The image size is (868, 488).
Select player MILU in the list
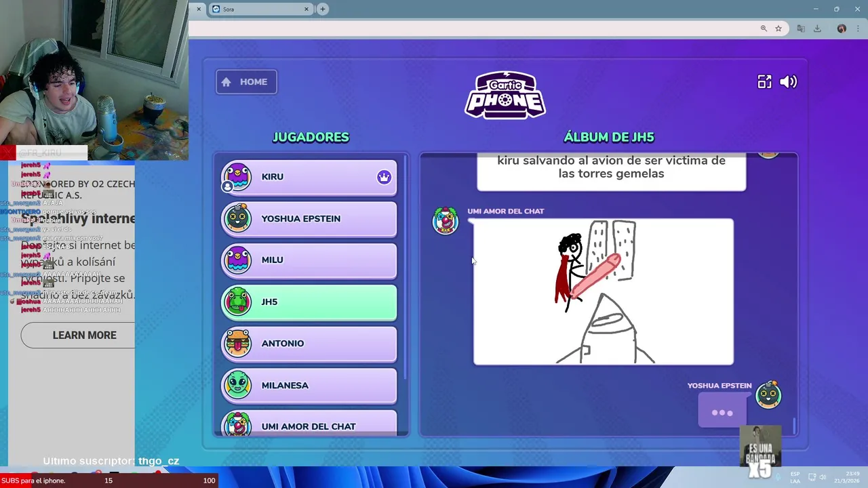(309, 260)
